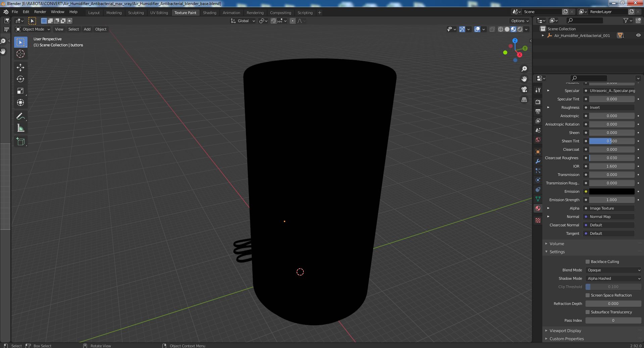Switch to the Sculpting workspace tab
Screen dimensions: 644x348
point(136,12)
